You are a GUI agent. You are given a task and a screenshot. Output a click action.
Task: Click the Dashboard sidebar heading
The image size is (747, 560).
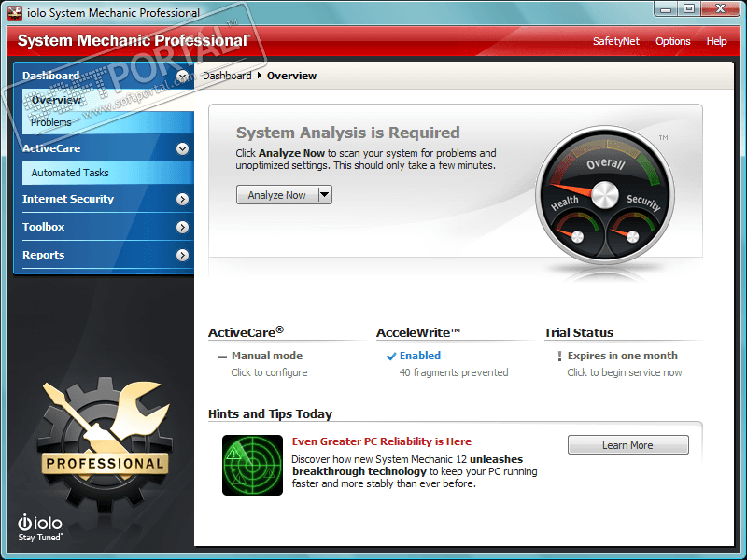click(51, 76)
